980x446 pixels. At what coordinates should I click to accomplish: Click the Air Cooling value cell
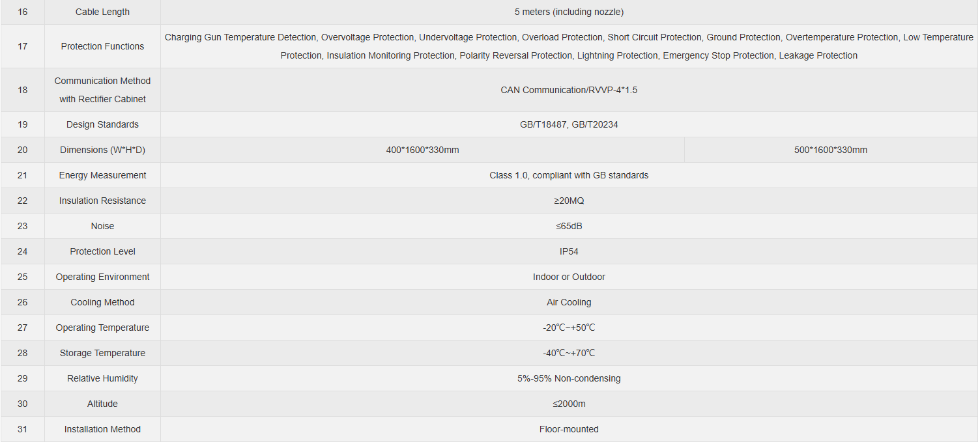tap(569, 302)
